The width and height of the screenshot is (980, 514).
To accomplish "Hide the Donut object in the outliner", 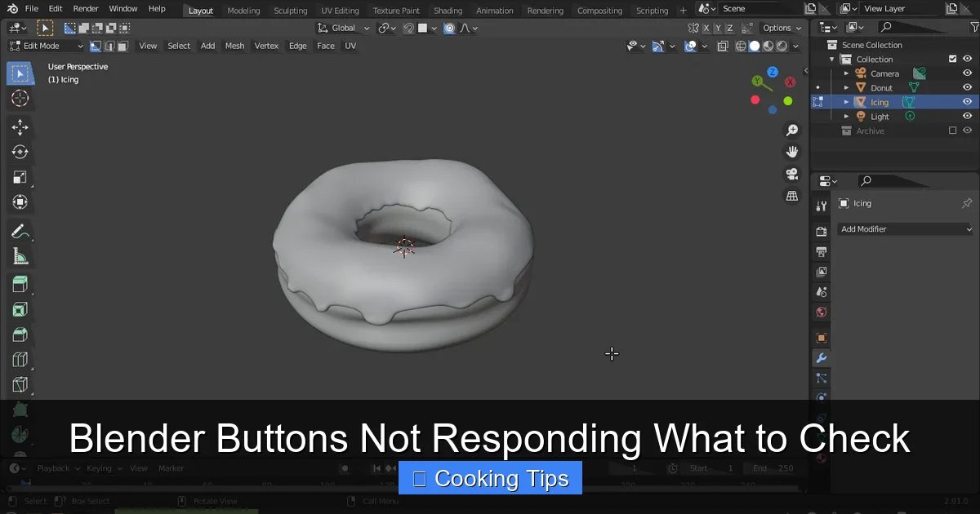I will 967,87.
